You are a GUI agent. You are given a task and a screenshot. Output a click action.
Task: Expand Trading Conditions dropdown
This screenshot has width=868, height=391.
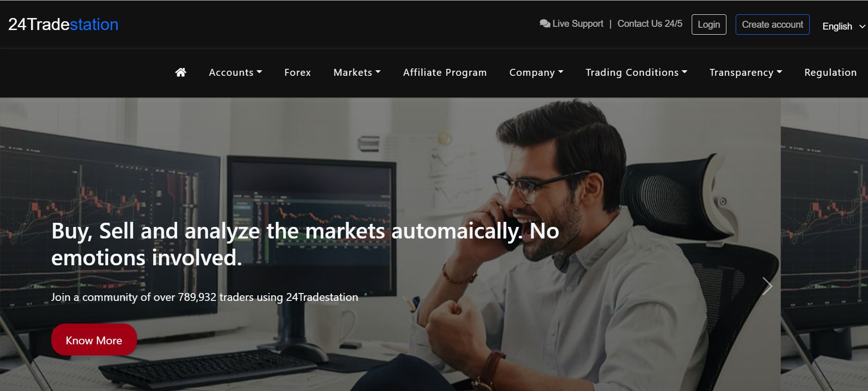point(636,73)
